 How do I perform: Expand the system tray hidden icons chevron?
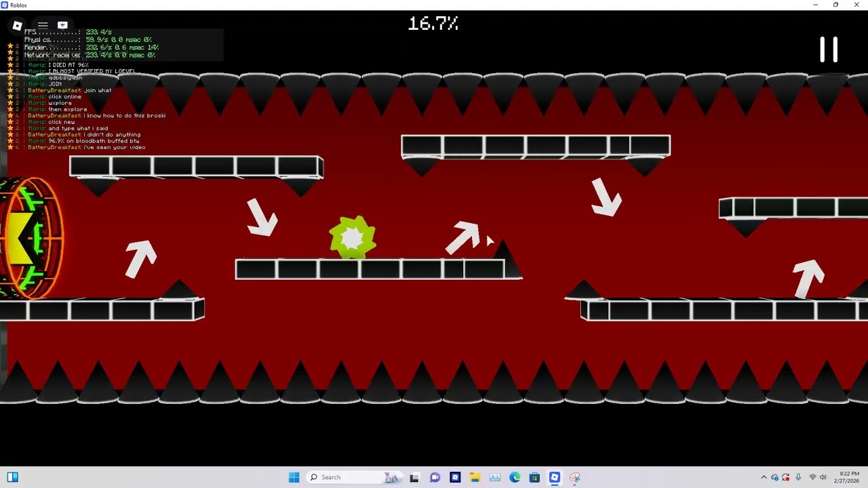(764, 477)
